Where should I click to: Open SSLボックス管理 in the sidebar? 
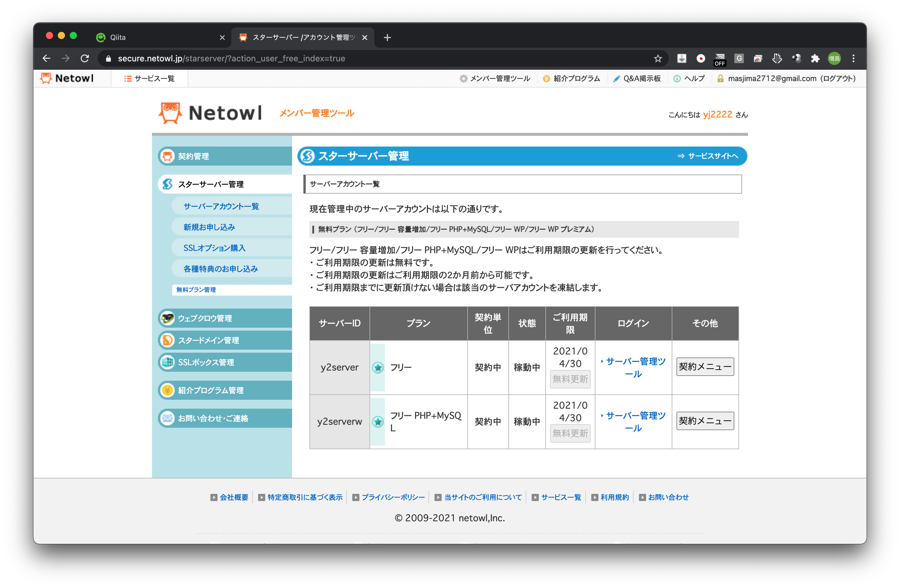(225, 362)
